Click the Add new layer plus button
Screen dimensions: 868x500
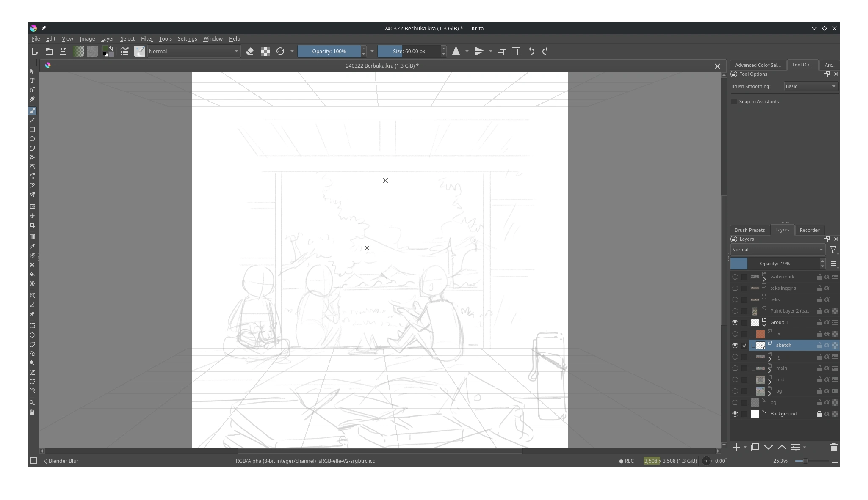point(736,447)
